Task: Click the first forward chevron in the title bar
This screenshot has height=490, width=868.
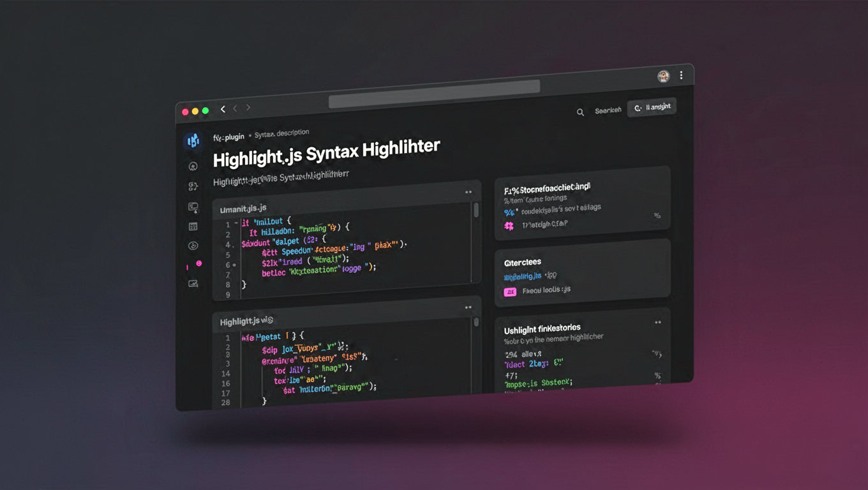Action: (235, 108)
